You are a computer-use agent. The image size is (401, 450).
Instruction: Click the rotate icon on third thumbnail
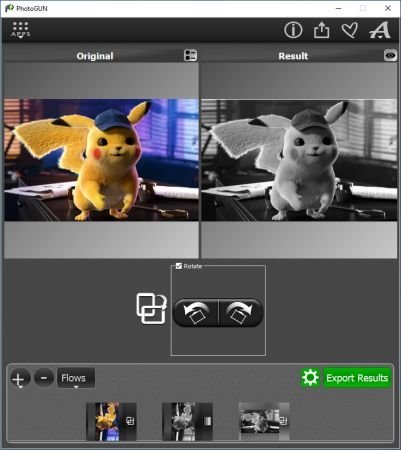pos(283,421)
